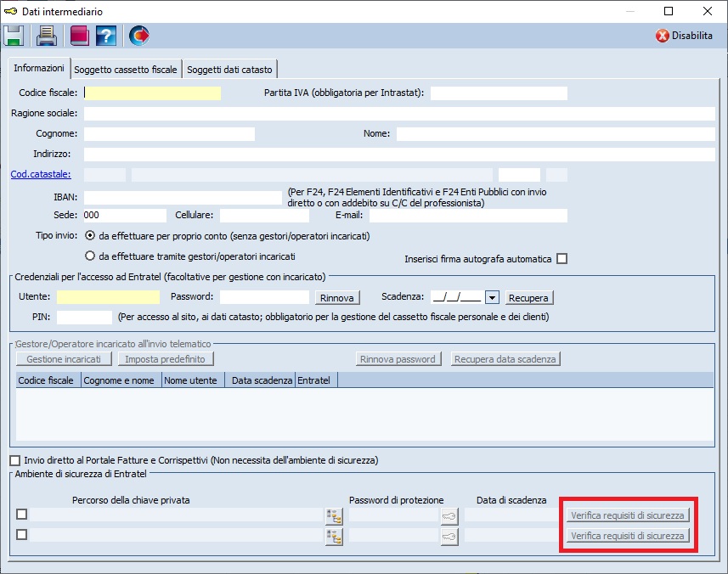Click the Rinnova button next to Password
728x574 pixels.
[x=337, y=298]
